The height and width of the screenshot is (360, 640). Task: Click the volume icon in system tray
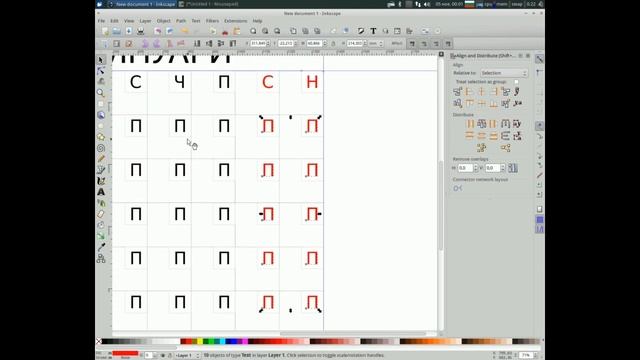427,4
